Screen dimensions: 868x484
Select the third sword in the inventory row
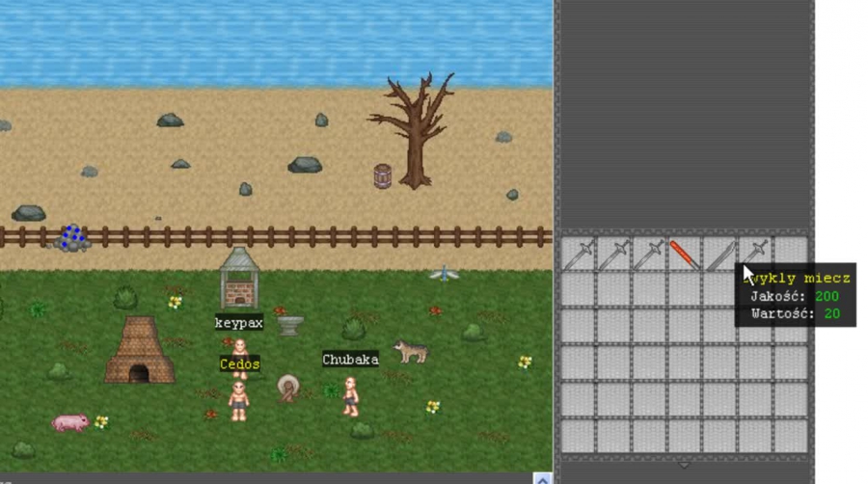tap(649, 255)
